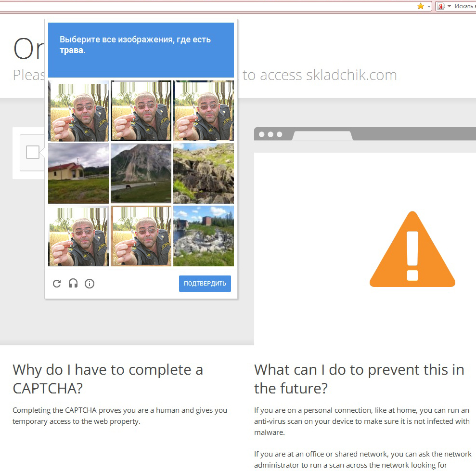The width and height of the screenshot is (476, 471).
Task: Click the Yandex search engine icon
Action: tap(441, 6)
